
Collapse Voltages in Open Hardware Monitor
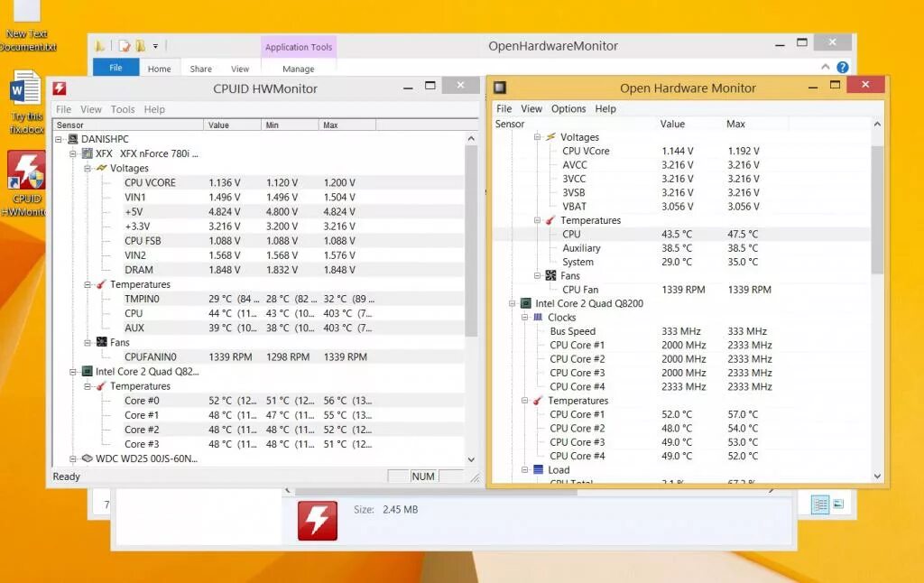[537, 137]
